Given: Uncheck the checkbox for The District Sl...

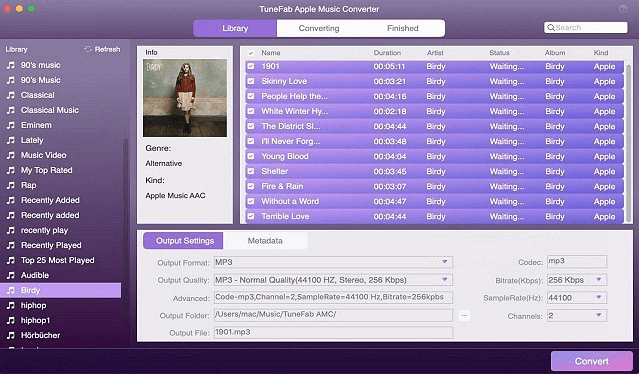Looking at the screenshot, I should click(x=251, y=126).
